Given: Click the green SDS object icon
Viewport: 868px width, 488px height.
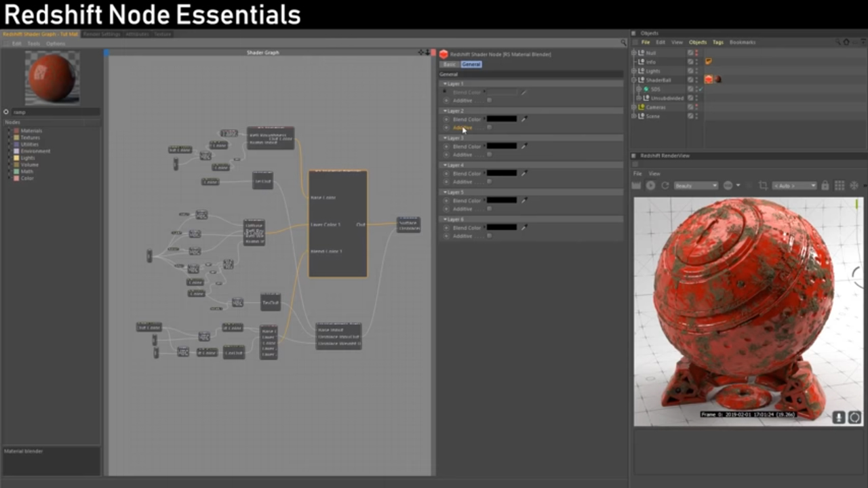Looking at the screenshot, I should 646,89.
